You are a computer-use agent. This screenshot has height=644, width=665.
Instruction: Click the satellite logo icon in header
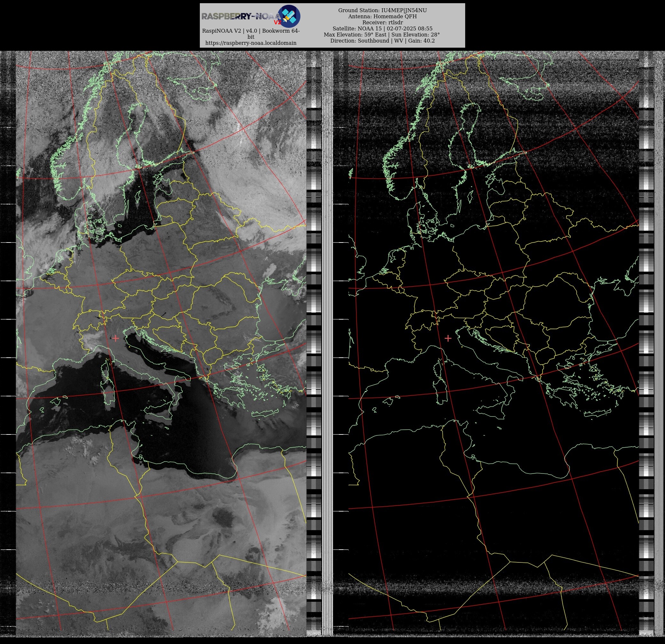[289, 16]
